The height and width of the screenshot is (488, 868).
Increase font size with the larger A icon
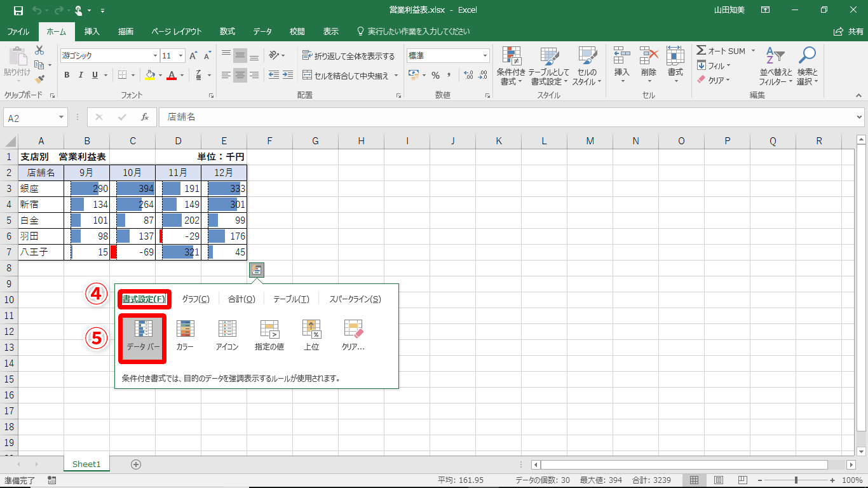click(x=193, y=56)
